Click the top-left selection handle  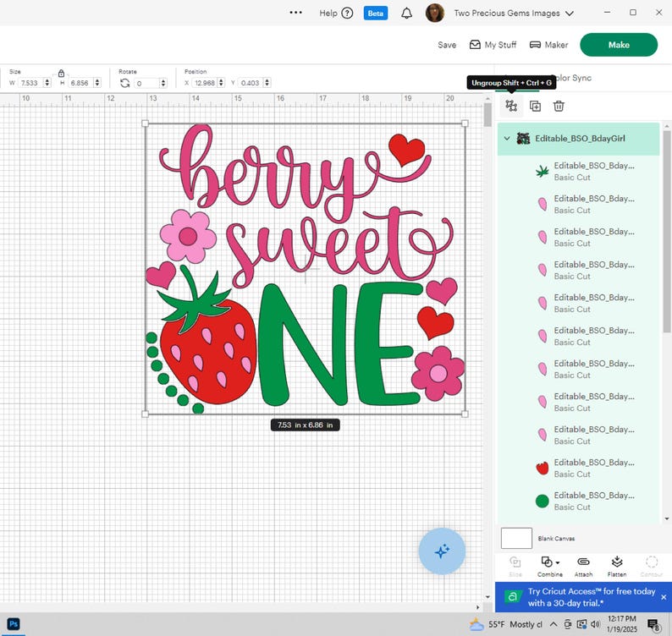(145, 123)
